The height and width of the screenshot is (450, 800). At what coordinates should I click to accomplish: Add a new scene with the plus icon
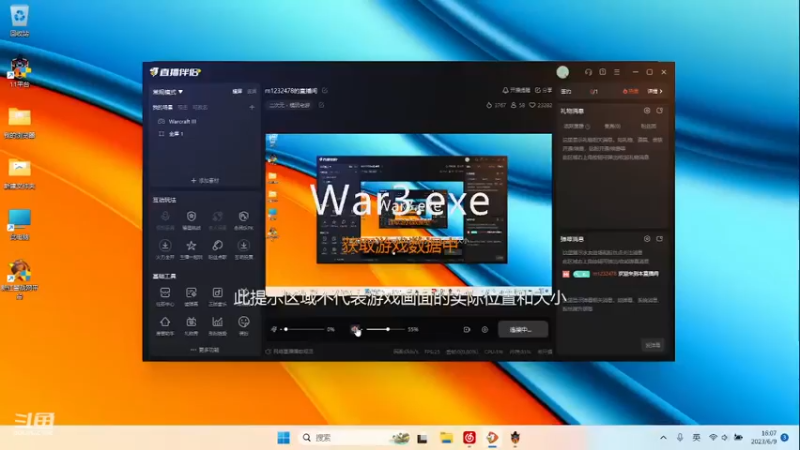(x=252, y=107)
